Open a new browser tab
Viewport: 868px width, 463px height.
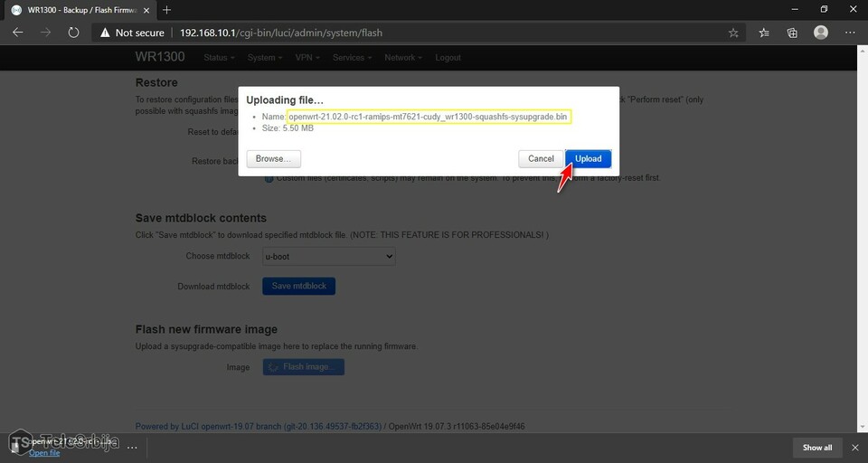coord(166,9)
